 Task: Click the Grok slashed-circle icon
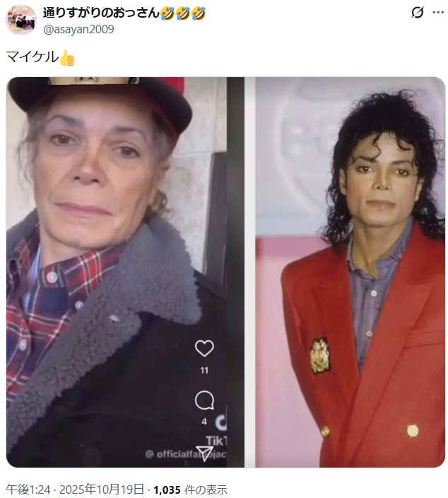pos(417,13)
